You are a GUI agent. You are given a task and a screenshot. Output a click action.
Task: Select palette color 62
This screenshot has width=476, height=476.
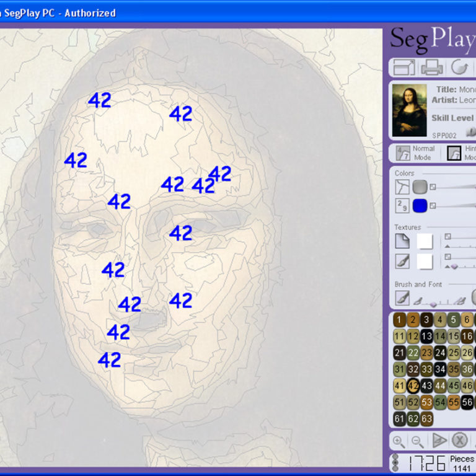tap(413, 418)
